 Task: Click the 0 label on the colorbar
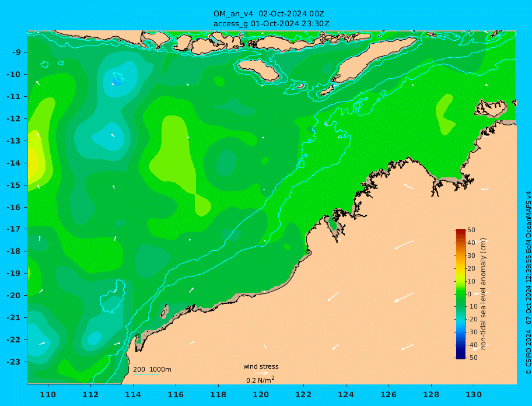coord(470,294)
